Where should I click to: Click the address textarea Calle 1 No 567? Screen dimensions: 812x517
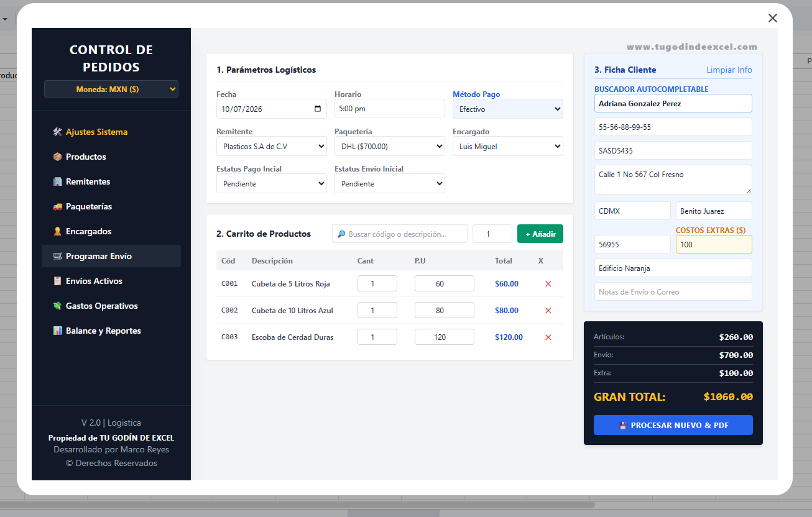pyautogui.click(x=673, y=180)
